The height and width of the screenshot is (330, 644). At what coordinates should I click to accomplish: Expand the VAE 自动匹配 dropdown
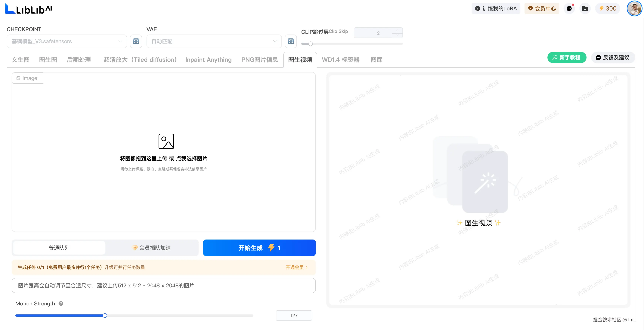click(214, 41)
